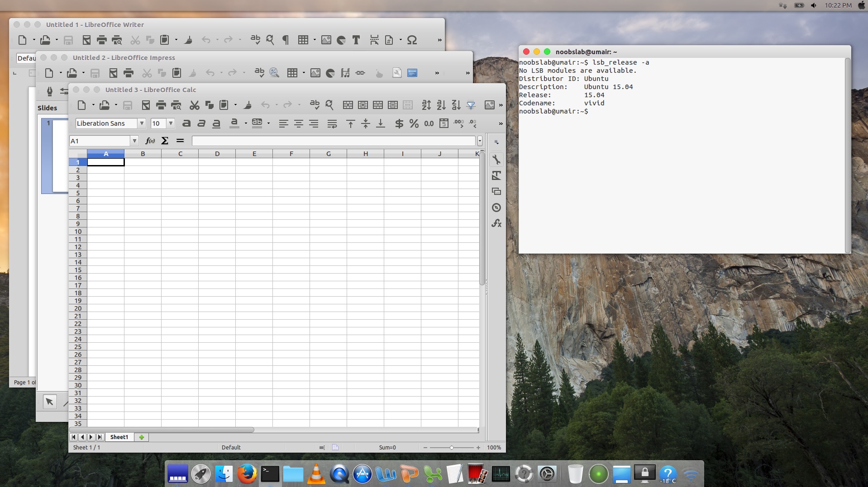Show more Calc standard toolbar items chevron
The image size is (868, 487).
tap(501, 105)
